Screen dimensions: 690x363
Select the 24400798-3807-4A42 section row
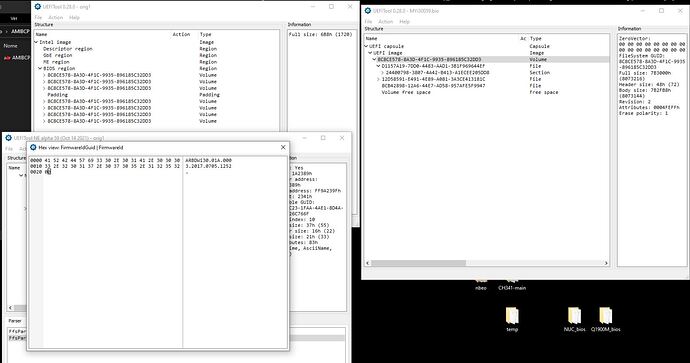pyautogui.click(x=486, y=73)
